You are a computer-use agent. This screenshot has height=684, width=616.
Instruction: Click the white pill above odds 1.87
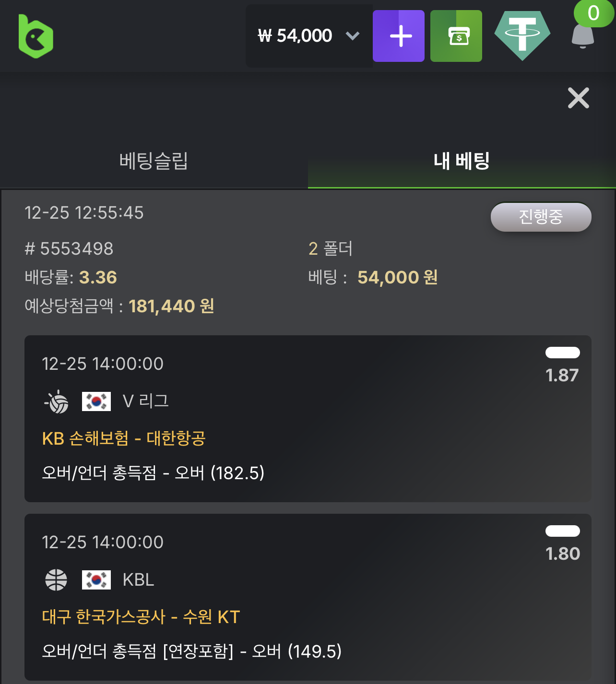click(x=562, y=353)
